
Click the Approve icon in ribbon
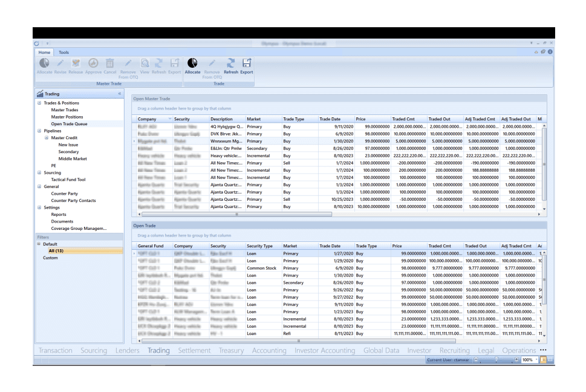tap(93, 63)
